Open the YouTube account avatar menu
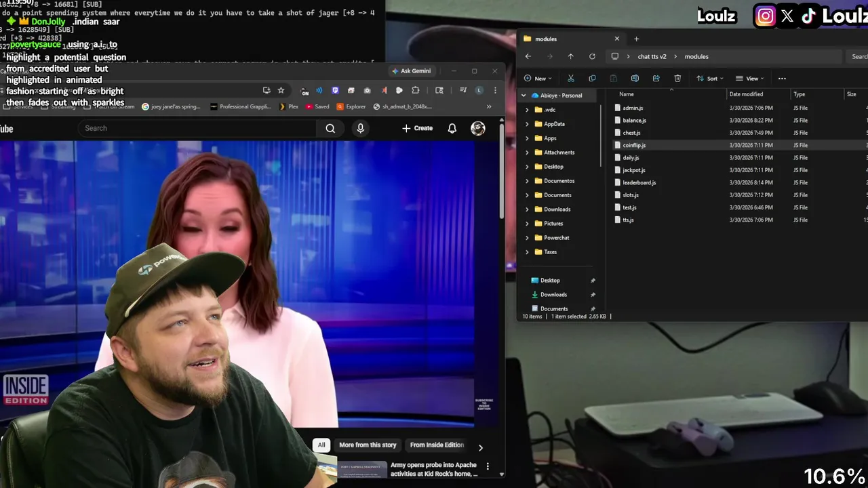 478,128
